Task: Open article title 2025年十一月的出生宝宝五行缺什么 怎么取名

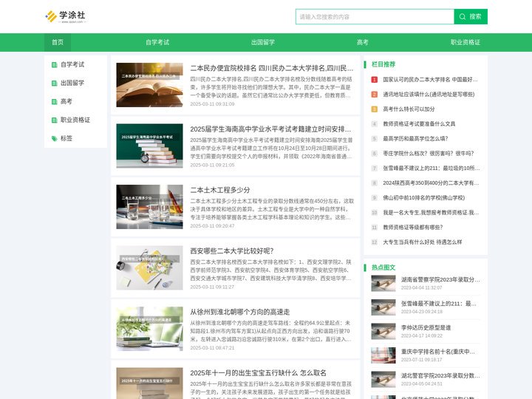Action: pyautogui.click(x=258, y=373)
